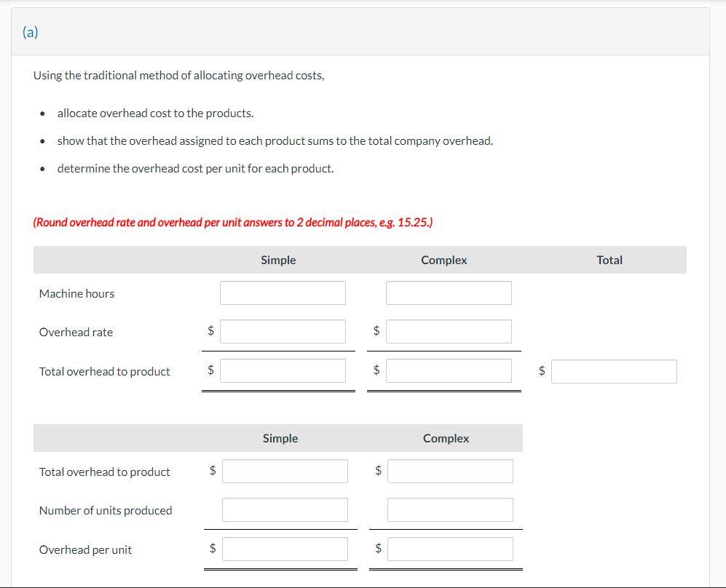726x588 pixels.
Task: Click the 'Number of units produced' label
Action: (x=106, y=510)
